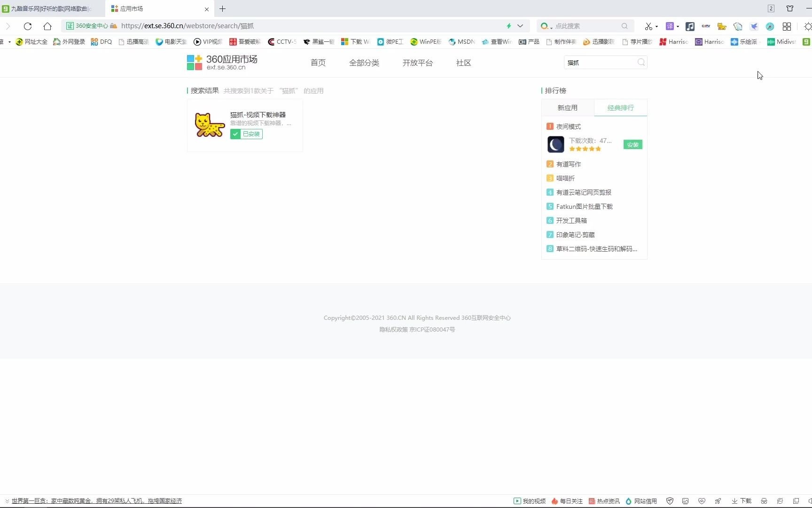The height and width of the screenshot is (508, 812).
Task: Click the music note extension icon
Action: [690, 26]
